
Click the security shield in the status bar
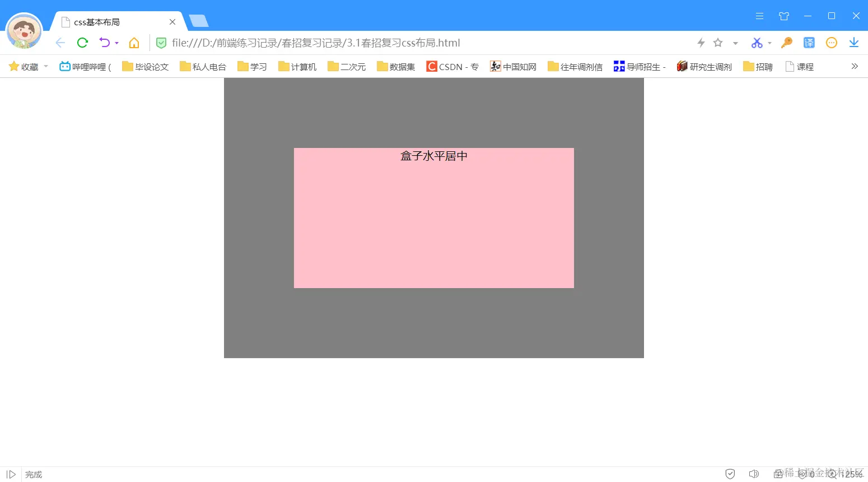tap(730, 474)
